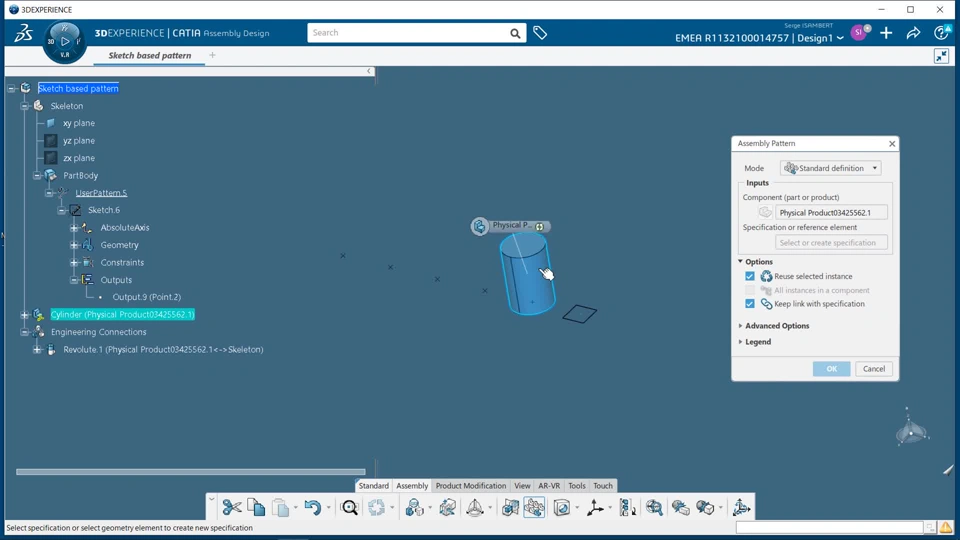Click the warning triangle icon in status bar
This screenshot has height=540, width=960.
946,527
